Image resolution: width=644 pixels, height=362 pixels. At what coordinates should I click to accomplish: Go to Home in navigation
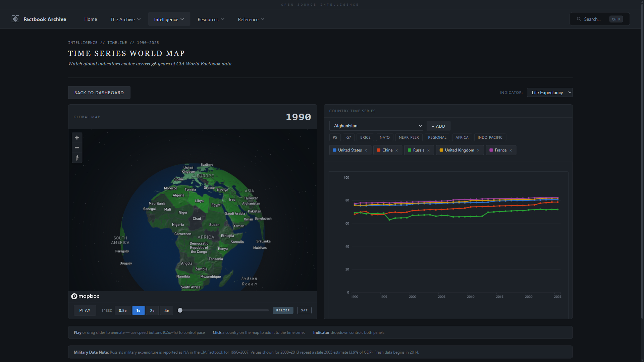tap(91, 19)
